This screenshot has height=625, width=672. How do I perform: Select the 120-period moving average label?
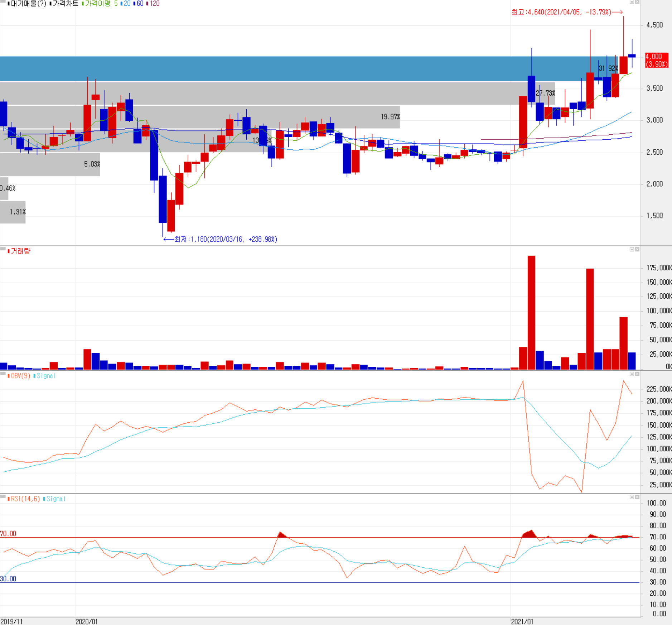pyautogui.click(x=155, y=4)
